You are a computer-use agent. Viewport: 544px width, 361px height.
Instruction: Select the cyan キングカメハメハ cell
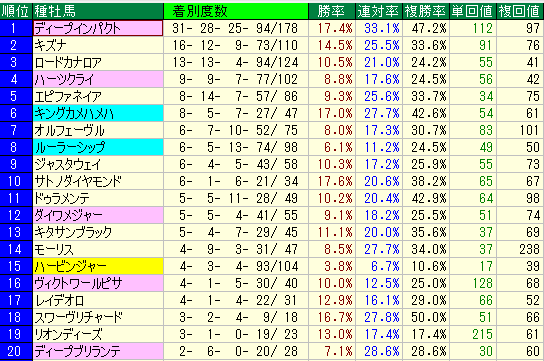[98, 113]
